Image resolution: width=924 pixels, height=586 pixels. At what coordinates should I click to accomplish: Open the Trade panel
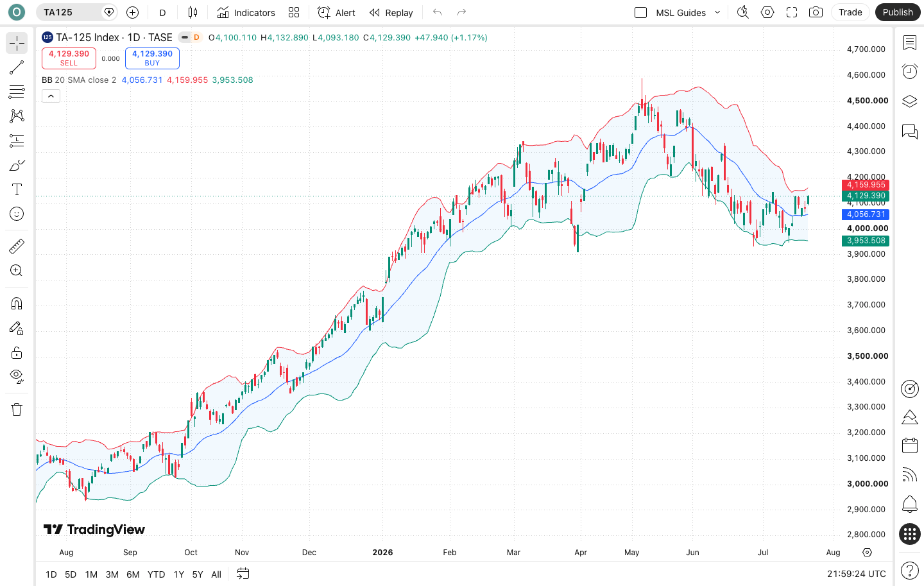(850, 12)
